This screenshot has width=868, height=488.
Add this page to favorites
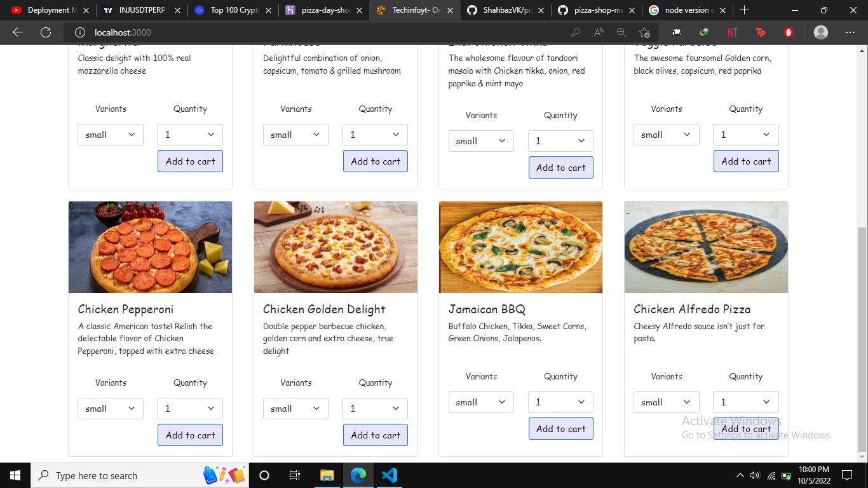(644, 32)
